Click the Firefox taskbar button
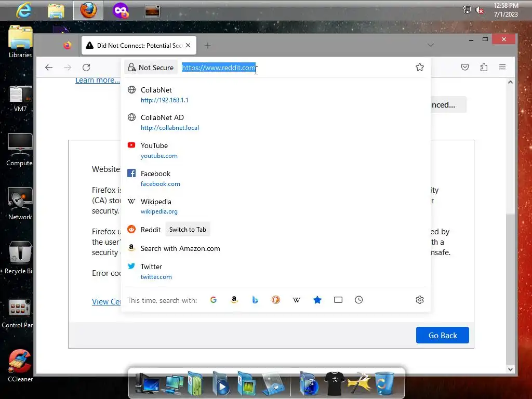This screenshot has width=532, height=399. point(88,10)
